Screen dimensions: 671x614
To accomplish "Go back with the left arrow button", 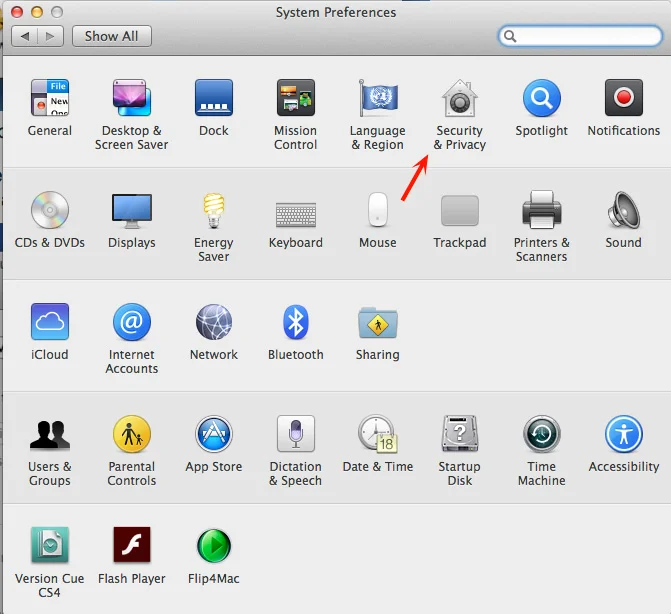I will point(25,36).
